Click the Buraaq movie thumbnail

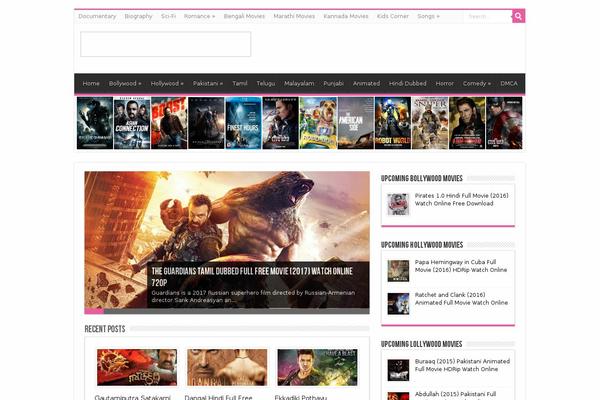click(398, 370)
